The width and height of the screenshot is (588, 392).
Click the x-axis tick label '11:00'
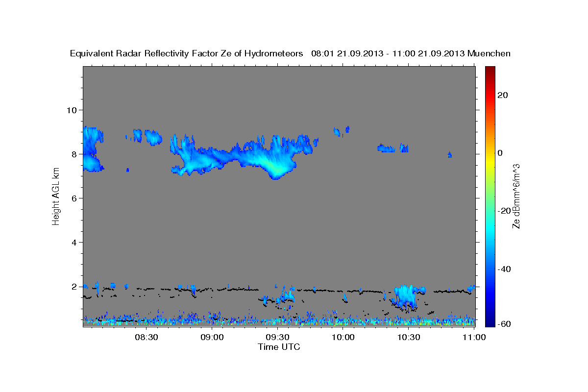coord(474,338)
